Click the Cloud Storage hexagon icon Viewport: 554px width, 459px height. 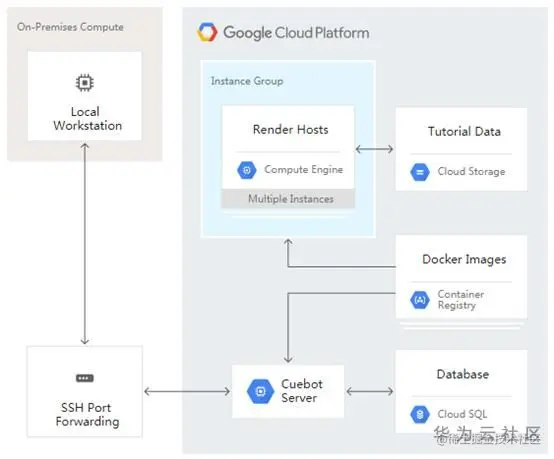420,172
